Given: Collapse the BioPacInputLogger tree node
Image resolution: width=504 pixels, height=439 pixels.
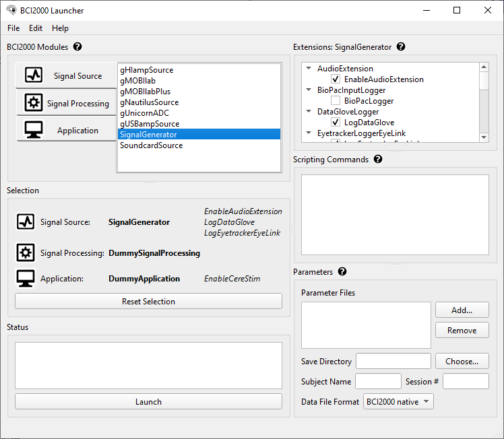Looking at the screenshot, I should coord(309,90).
